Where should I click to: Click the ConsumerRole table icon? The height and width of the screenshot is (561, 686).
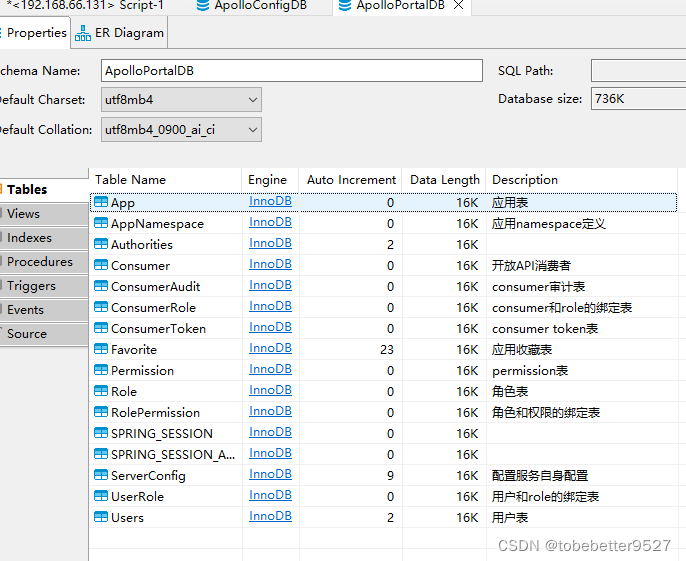(101, 307)
